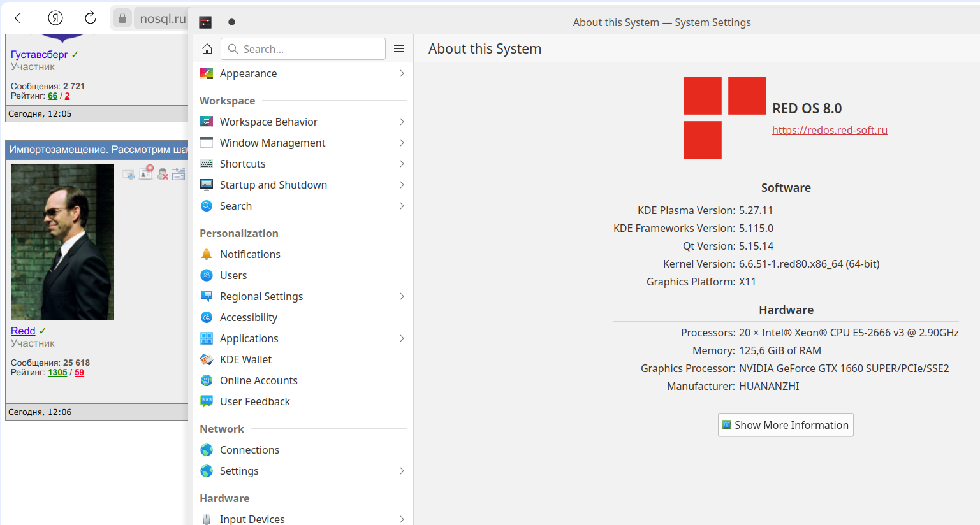Click the Shortcuts keyboard icon
Screen dimensions: 980x525
pyautogui.click(x=207, y=164)
